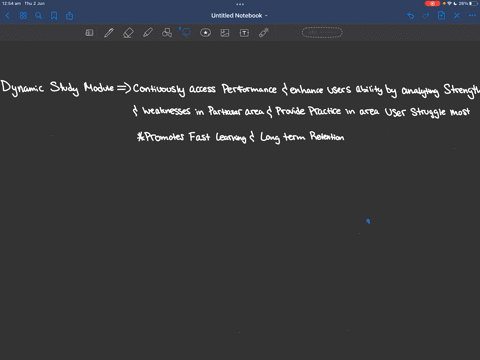Screen dimensions: 480x360
Task: Select the Image insert tool
Action: coord(225,33)
